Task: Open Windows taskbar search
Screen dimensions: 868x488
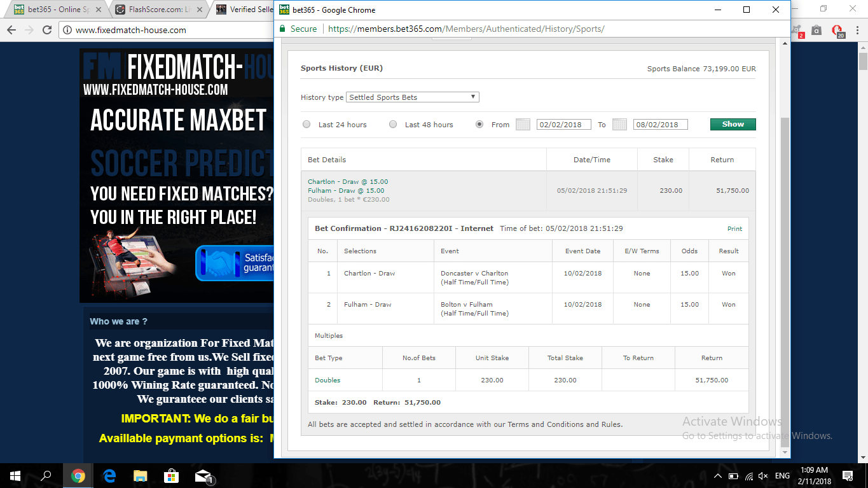Action: click(x=46, y=475)
